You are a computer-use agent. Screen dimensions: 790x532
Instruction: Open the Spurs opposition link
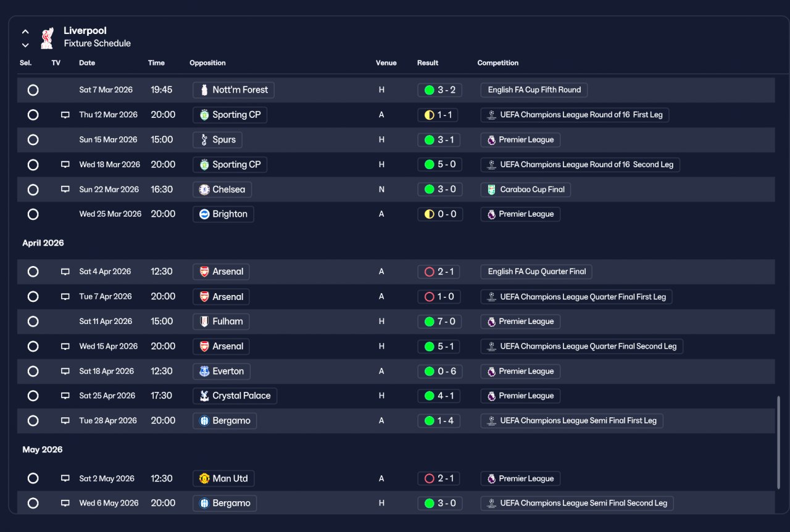point(217,139)
